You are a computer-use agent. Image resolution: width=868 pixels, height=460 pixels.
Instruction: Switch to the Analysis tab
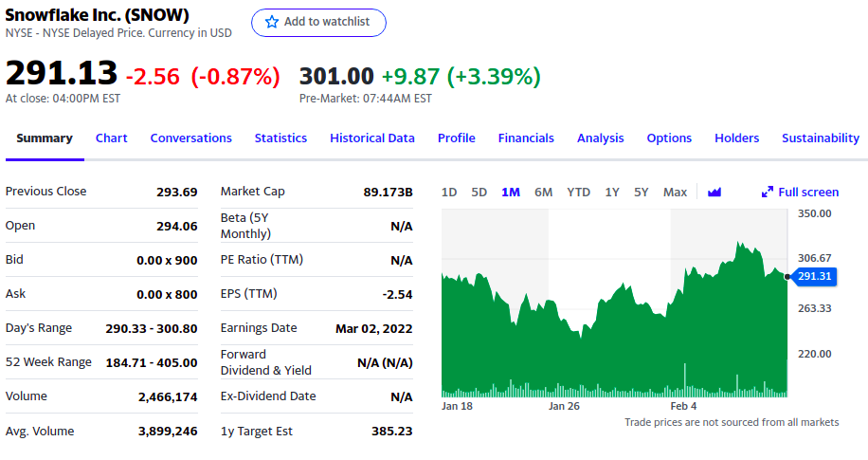600,138
